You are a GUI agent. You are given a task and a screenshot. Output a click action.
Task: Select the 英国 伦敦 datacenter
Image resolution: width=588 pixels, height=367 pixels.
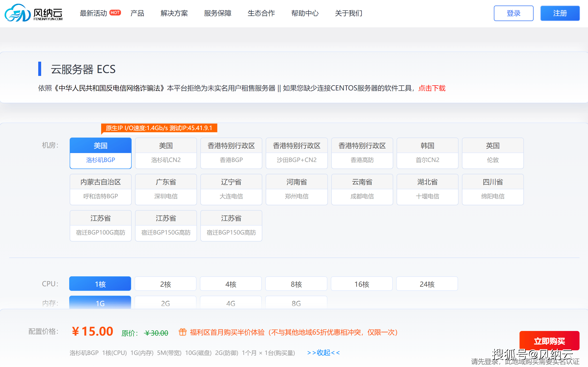pyautogui.click(x=493, y=153)
